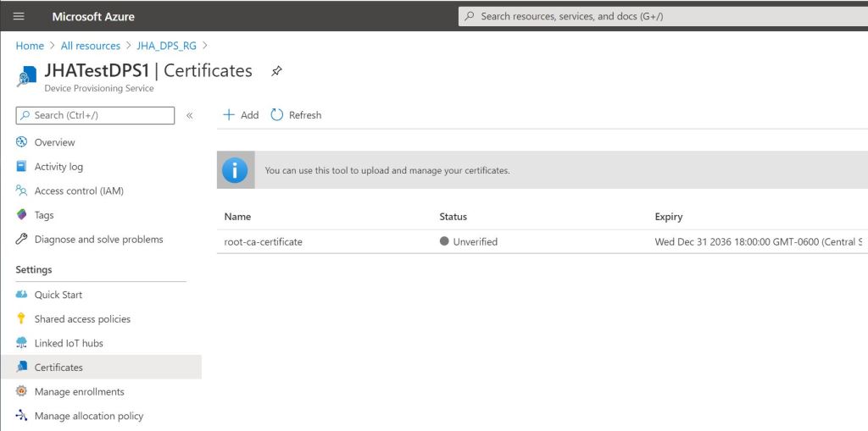
Task: Click the Diagnose and solve problems wrench icon
Action: tap(22, 240)
